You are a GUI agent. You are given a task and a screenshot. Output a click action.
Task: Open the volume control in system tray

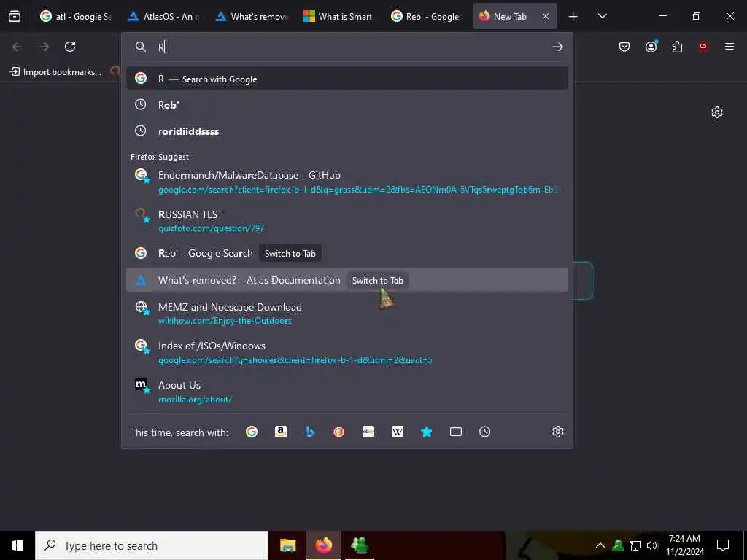[653, 545]
